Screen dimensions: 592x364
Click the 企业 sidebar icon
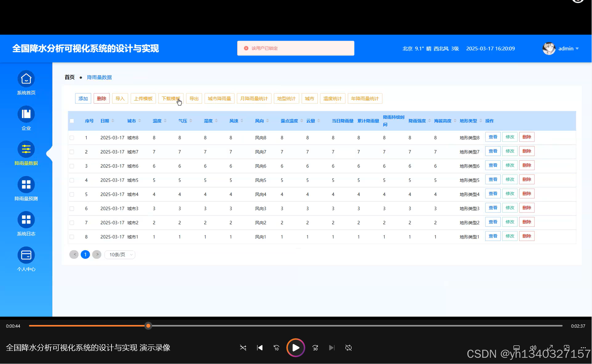[x=26, y=114]
